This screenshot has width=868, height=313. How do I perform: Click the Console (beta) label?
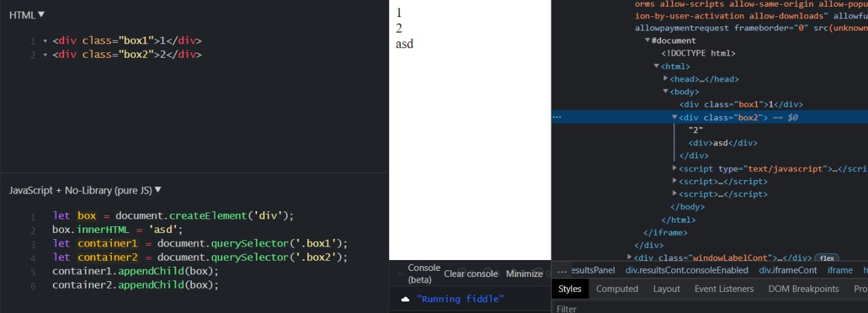(424, 274)
